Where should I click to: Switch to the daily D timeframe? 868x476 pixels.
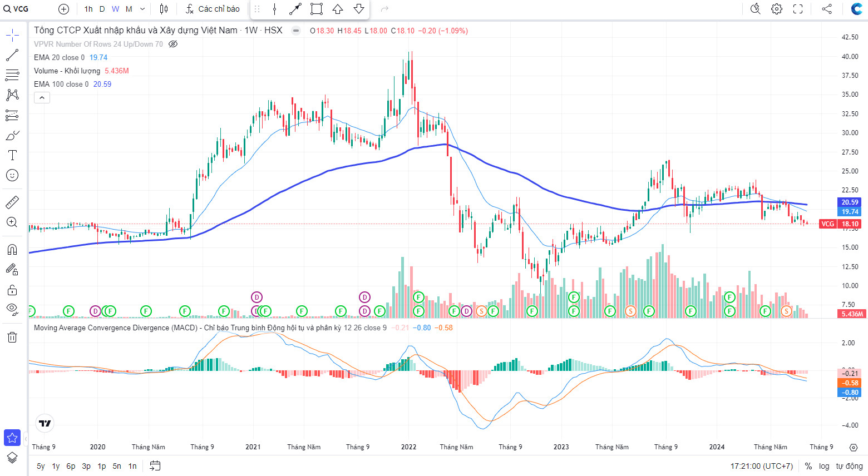[102, 9]
